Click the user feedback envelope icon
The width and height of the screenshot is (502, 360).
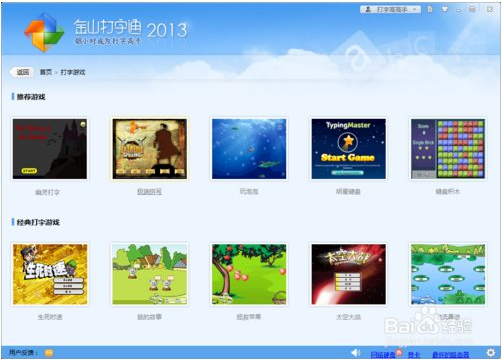tap(49, 353)
